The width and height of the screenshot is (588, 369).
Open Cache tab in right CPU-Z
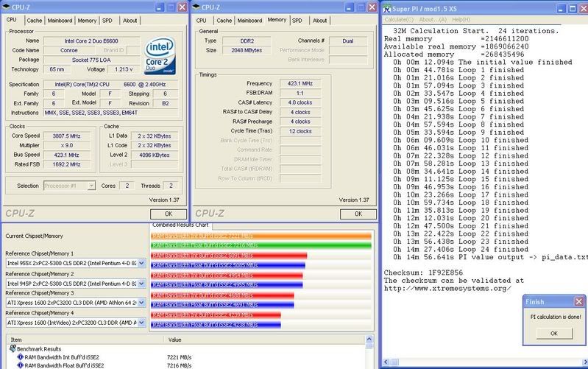224,21
